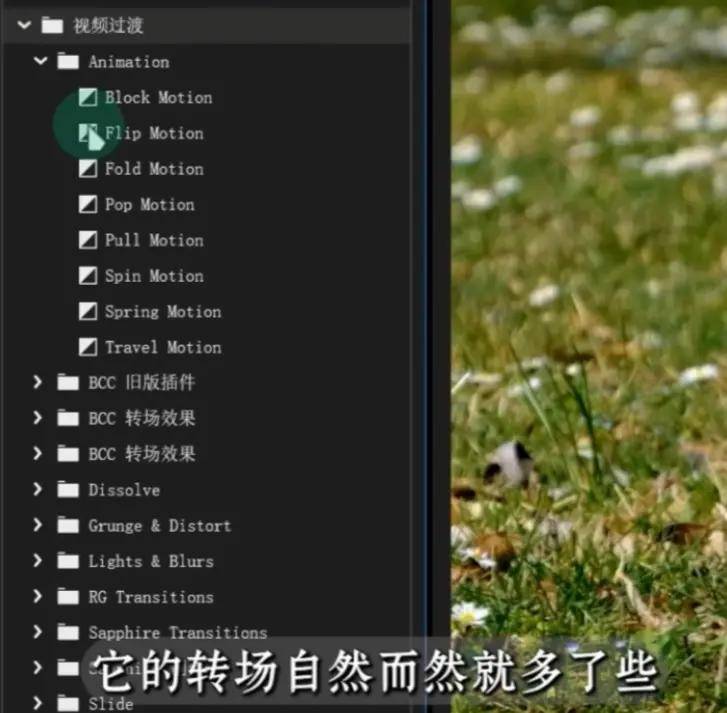
Task: Select the Sapphire Transitions label
Action: coord(177,632)
